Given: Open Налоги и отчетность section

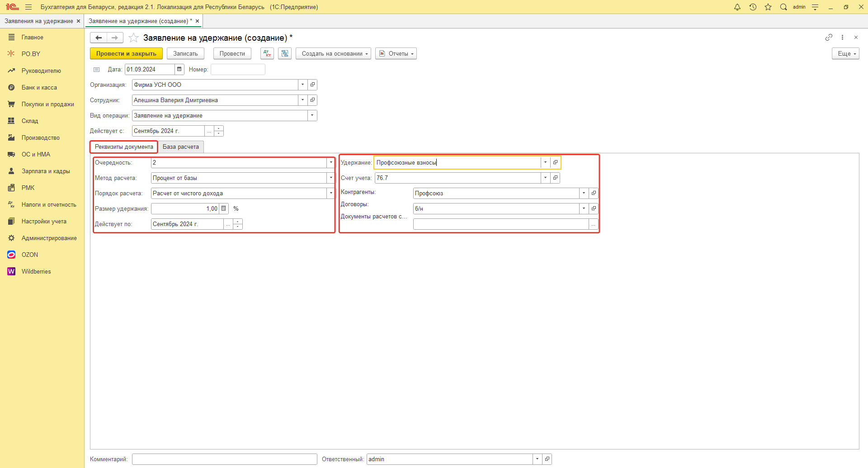Looking at the screenshot, I should click(x=49, y=204).
